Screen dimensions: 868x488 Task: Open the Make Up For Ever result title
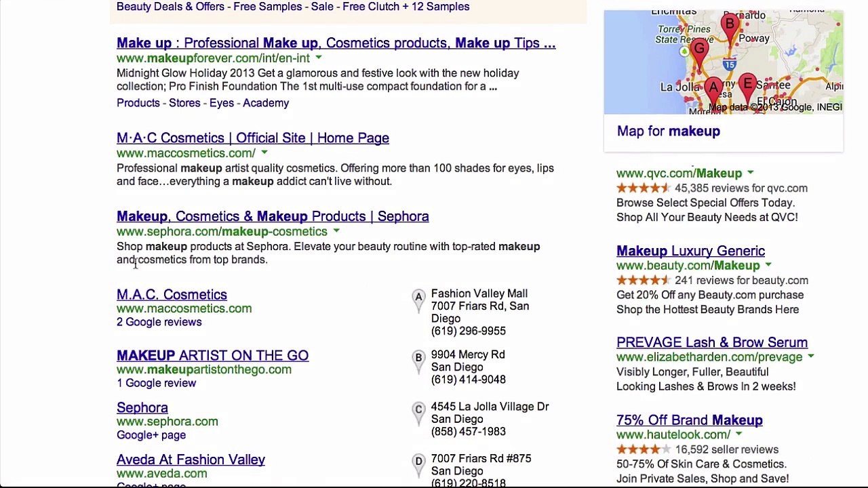(336, 43)
